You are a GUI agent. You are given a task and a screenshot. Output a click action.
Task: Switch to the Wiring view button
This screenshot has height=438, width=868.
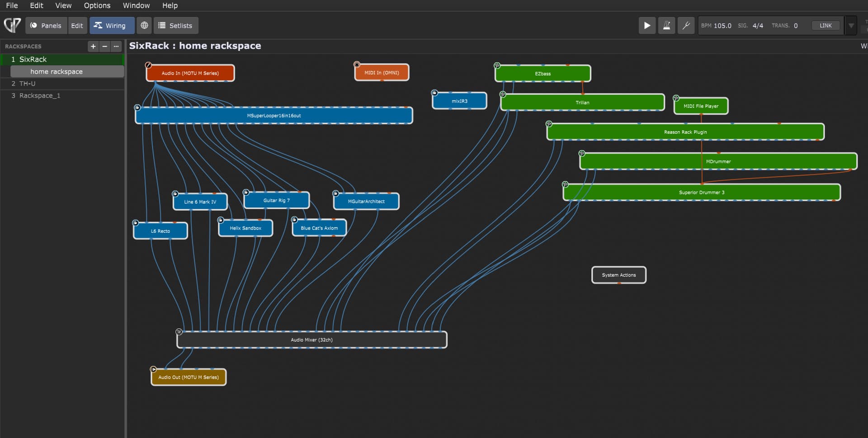coord(112,25)
